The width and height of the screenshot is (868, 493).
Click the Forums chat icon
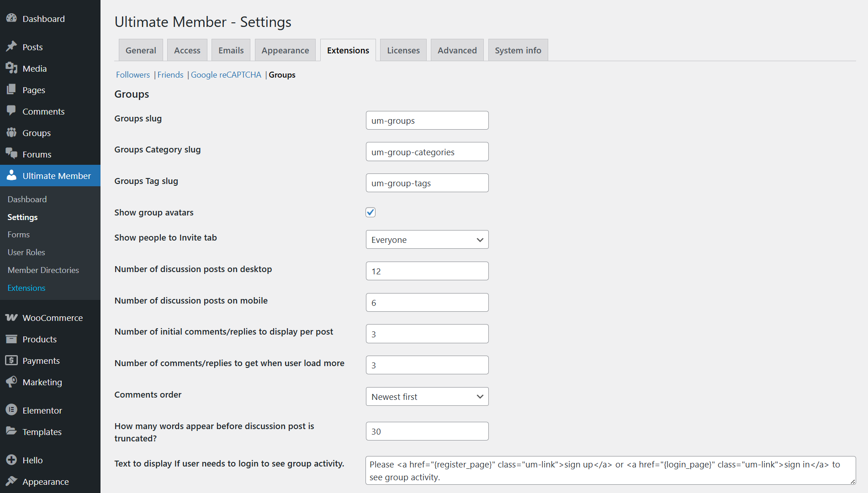coord(11,154)
